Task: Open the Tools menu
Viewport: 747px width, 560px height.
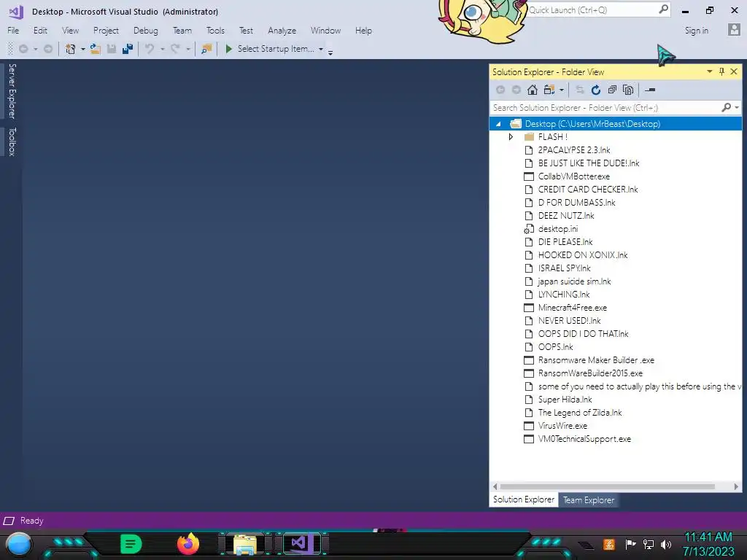Action: [x=215, y=31]
